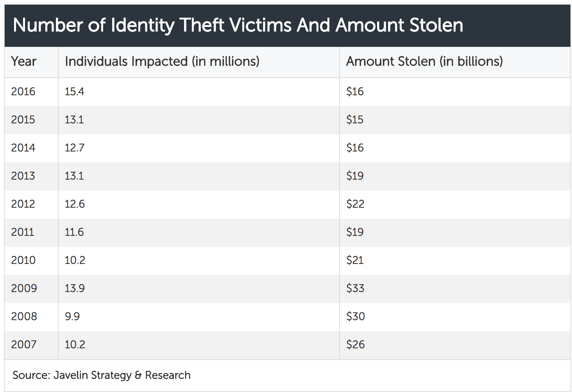
Task: Click the Individuals Impacted column header
Action: (x=162, y=61)
